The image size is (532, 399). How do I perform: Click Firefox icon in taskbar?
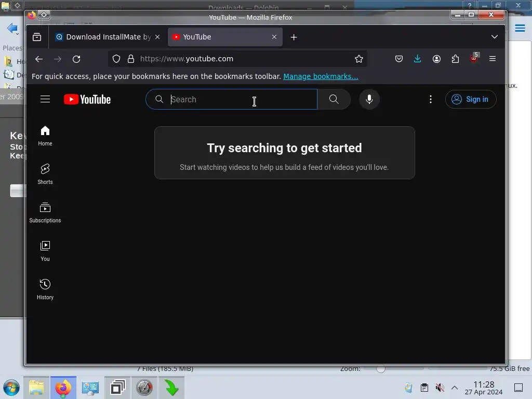click(63, 388)
